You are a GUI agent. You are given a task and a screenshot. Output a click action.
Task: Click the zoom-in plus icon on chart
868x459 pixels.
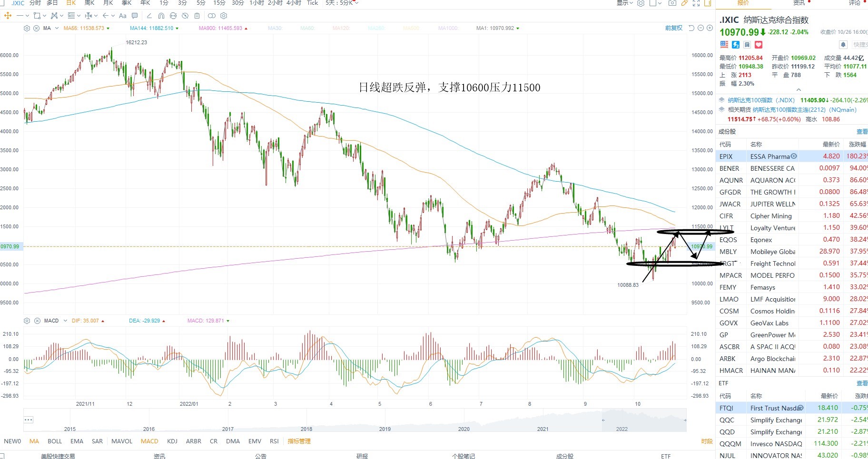(710, 28)
